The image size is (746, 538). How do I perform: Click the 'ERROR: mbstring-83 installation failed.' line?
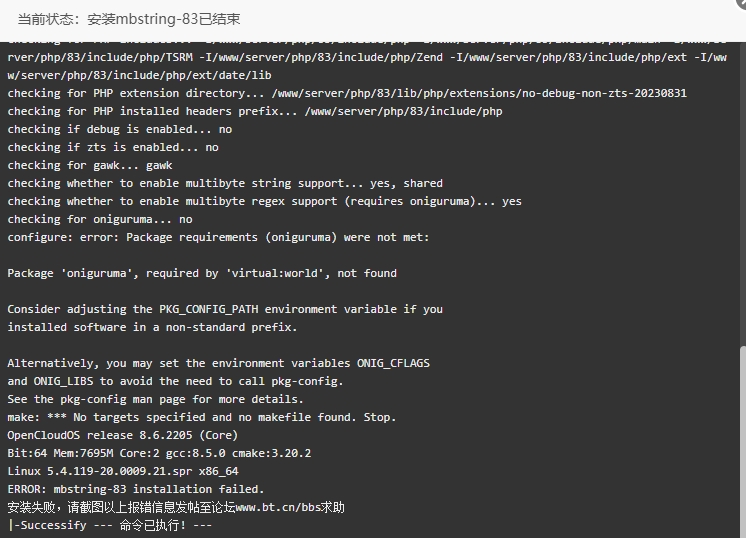(136, 489)
